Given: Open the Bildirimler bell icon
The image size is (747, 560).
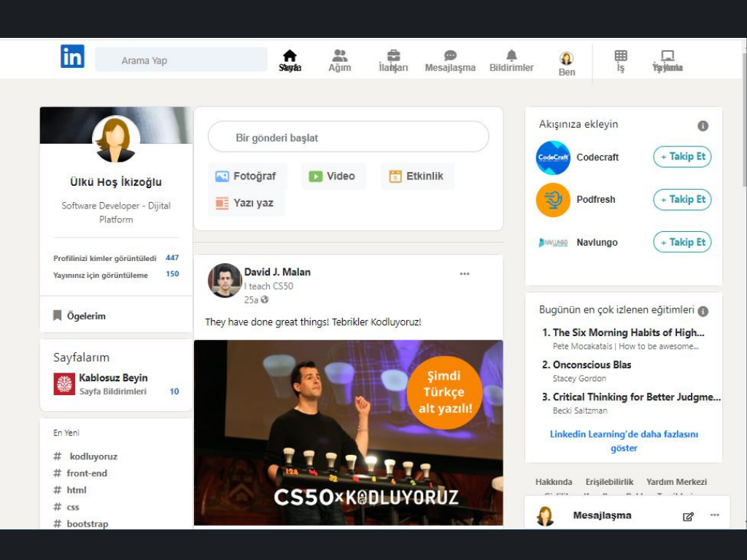Looking at the screenshot, I should pos(511,55).
